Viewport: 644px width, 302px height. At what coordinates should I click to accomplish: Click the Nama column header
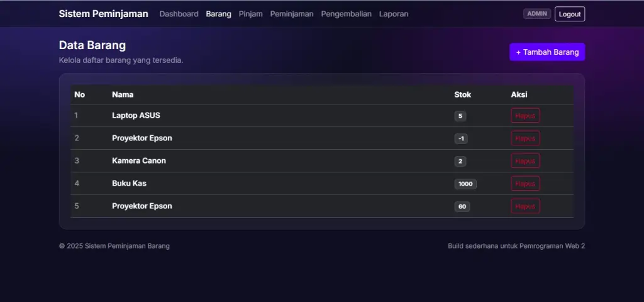123,95
